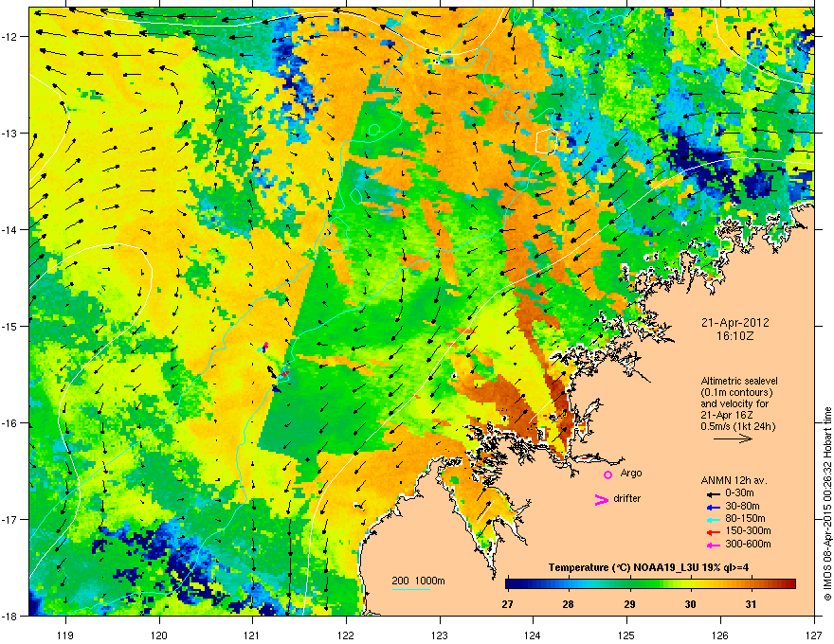Click the longitude axis label 123
The image size is (834, 644).
coord(440,635)
